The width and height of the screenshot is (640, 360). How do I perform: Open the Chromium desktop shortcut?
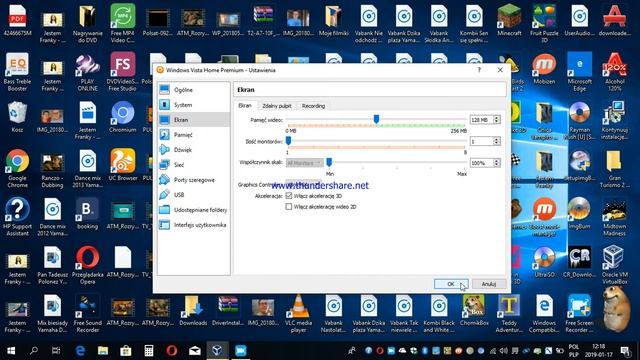tap(122, 117)
